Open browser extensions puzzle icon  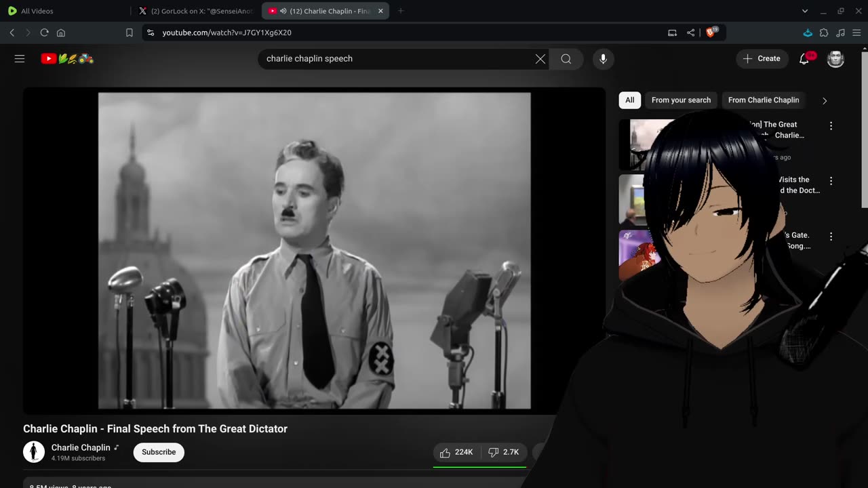coord(824,33)
